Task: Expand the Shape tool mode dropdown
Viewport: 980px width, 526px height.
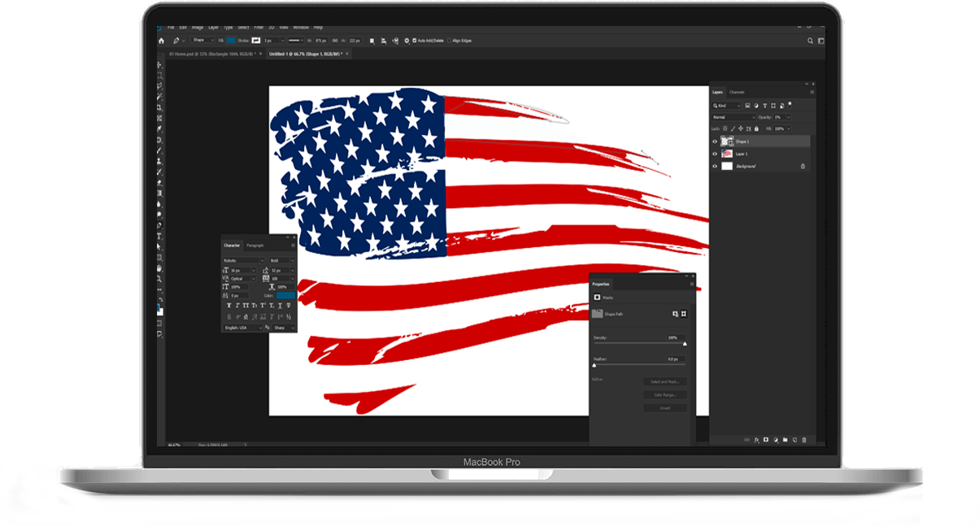Action: [203, 40]
